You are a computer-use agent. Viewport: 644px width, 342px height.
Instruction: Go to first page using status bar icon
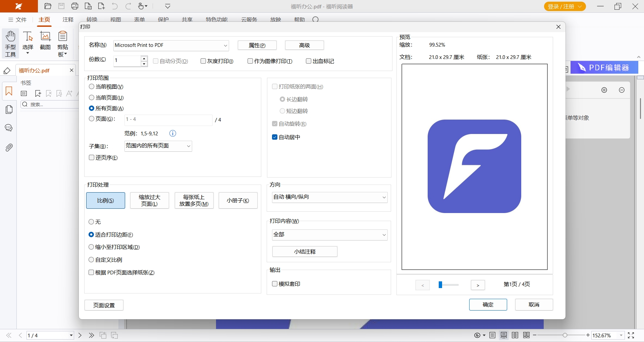click(9, 335)
